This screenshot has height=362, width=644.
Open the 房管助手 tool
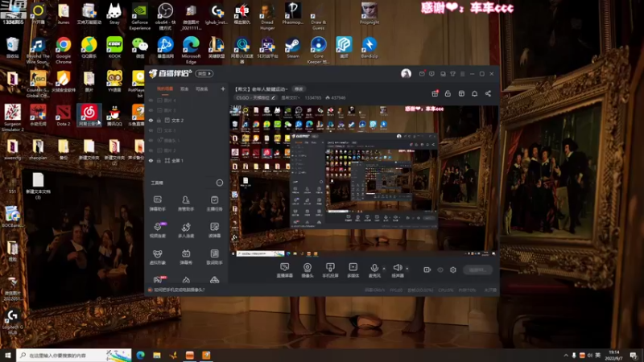(x=186, y=204)
